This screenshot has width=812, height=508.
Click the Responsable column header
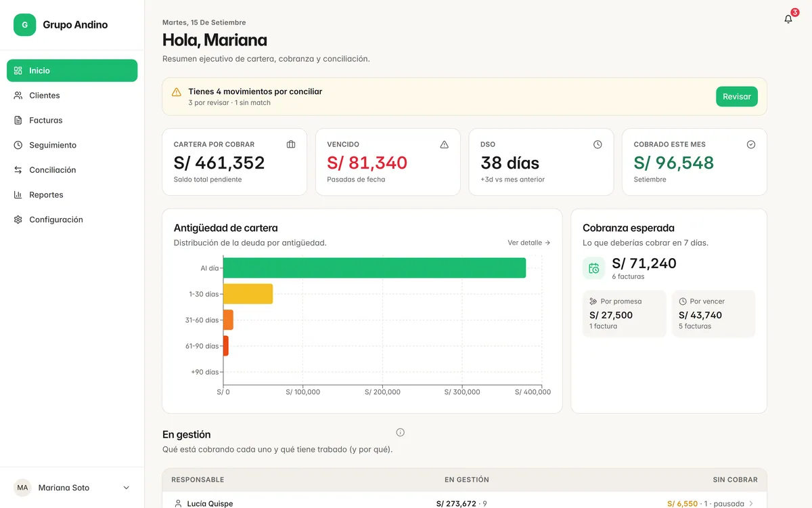(198, 480)
